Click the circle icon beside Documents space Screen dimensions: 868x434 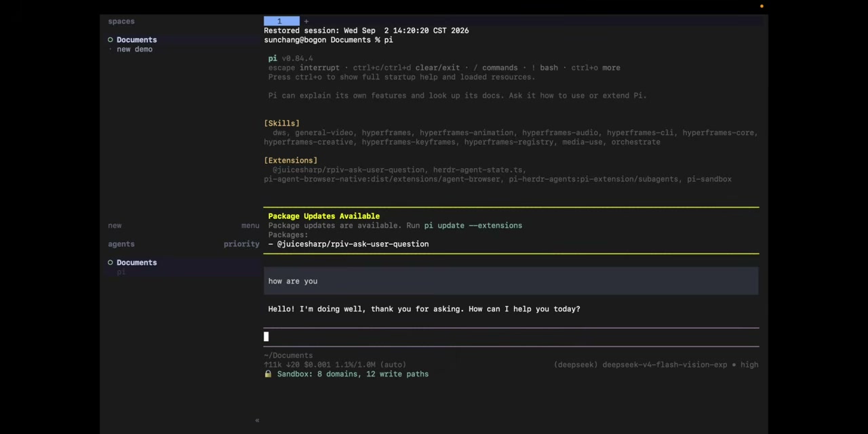click(x=110, y=40)
